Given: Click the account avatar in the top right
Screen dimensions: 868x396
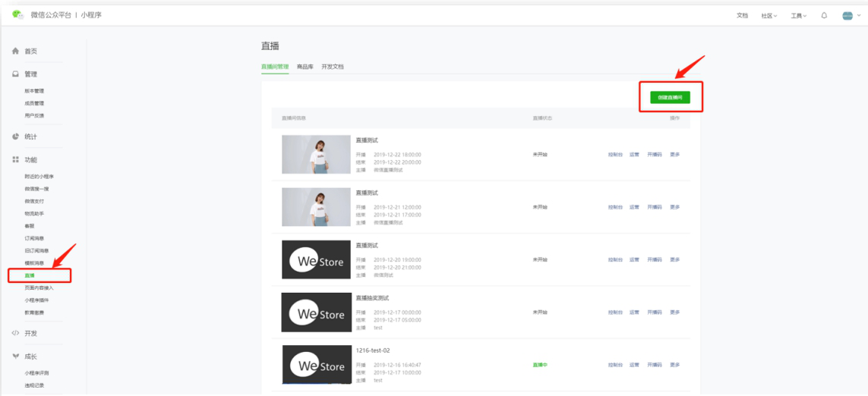Looking at the screenshot, I should click(x=847, y=15).
